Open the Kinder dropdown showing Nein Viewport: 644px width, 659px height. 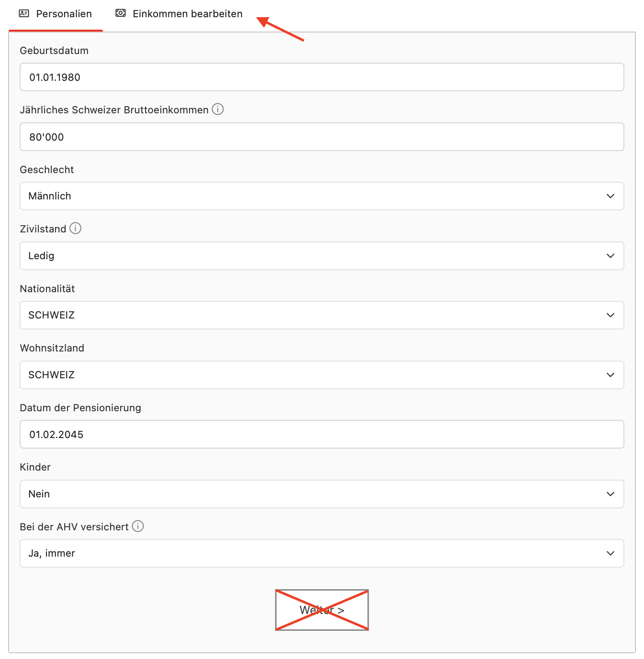click(x=322, y=494)
